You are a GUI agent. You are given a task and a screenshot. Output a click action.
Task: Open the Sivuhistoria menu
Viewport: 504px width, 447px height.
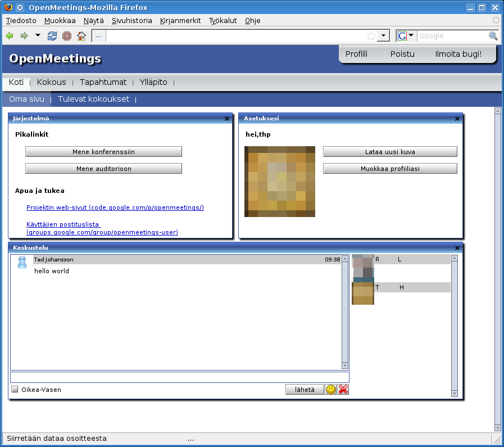(132, 21)
